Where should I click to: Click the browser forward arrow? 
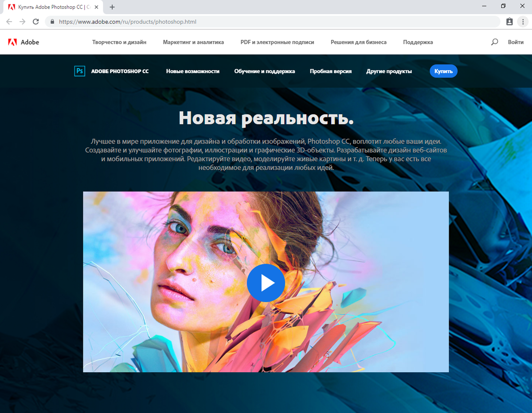(23, 22)
